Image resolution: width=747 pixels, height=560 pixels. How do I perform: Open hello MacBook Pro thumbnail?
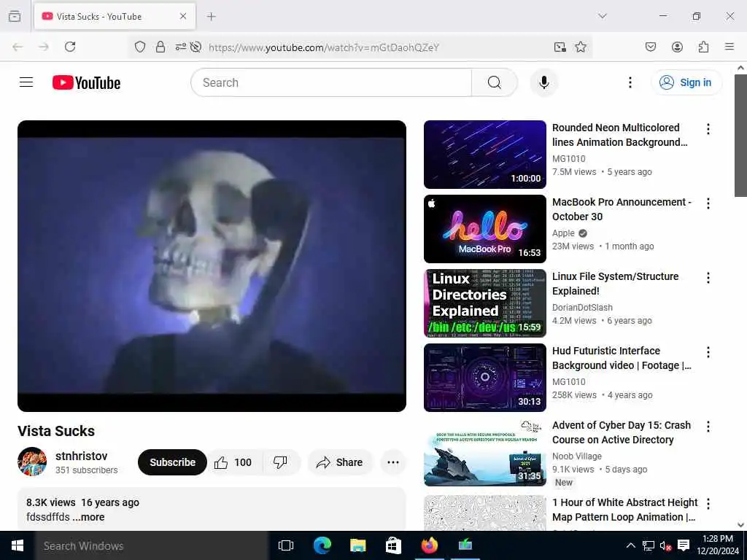click(x=484, y=228)
